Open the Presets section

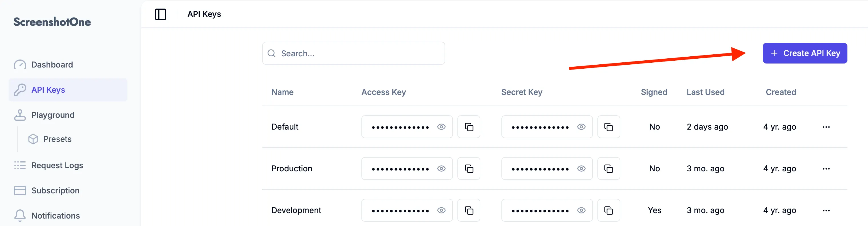pyautogui.click(x=57, y=139)
